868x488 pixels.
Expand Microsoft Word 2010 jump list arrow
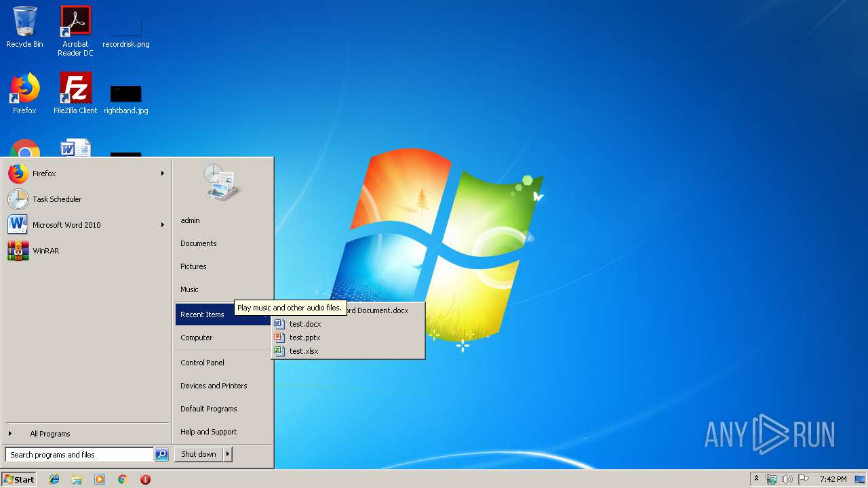[162, 225]
